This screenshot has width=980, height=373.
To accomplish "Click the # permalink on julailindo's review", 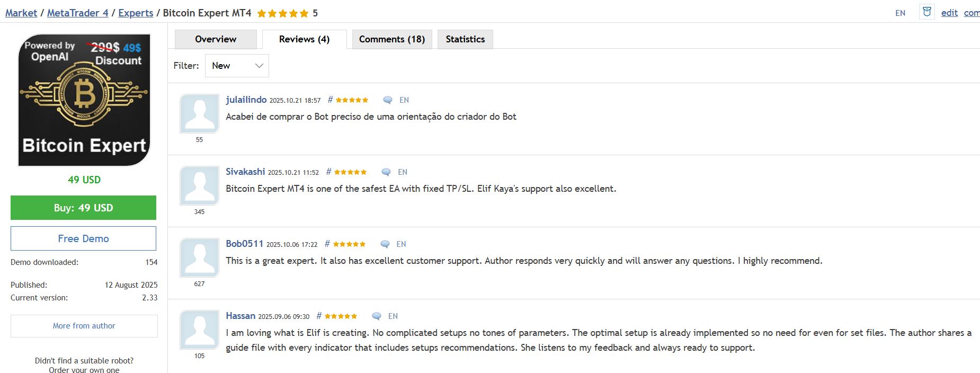I will click(330, 100).
